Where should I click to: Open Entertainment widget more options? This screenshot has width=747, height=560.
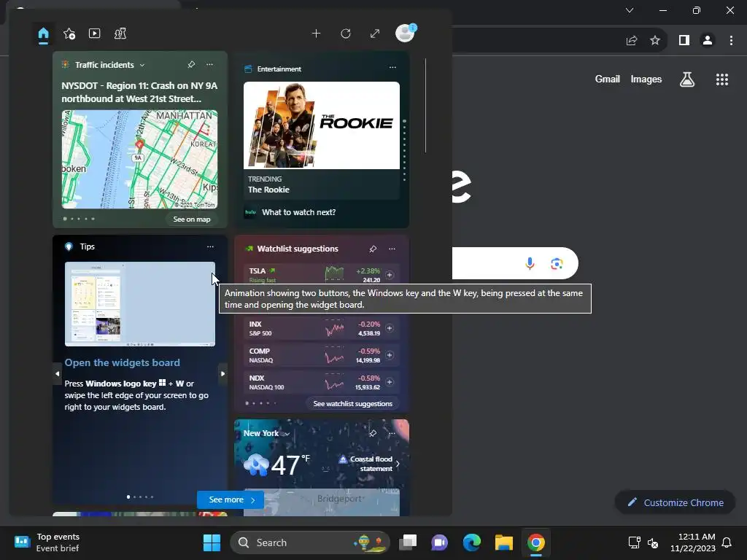pos(392,67)
